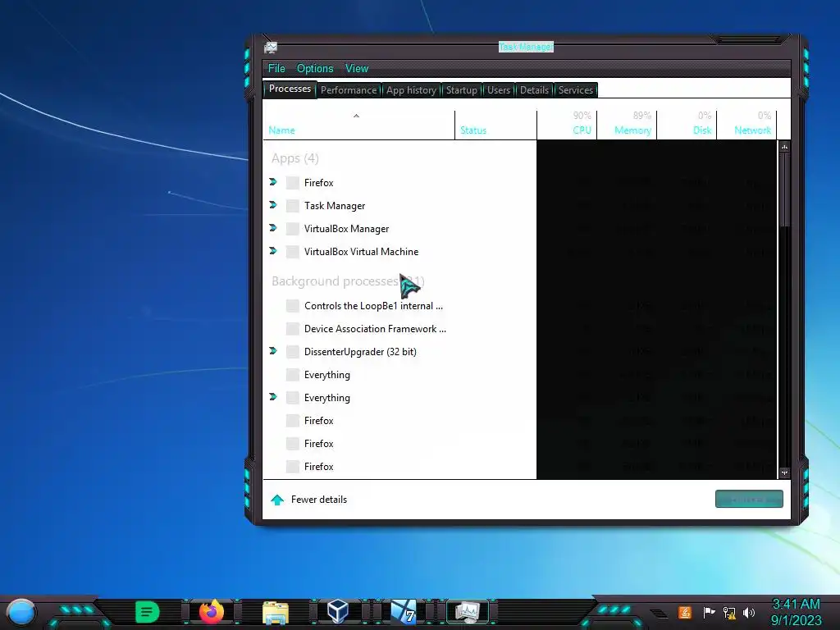Screen dimensions: 840x630
Task: Click the up-arrow icon beside Fewer details
Action: click(x=277, y=500)
